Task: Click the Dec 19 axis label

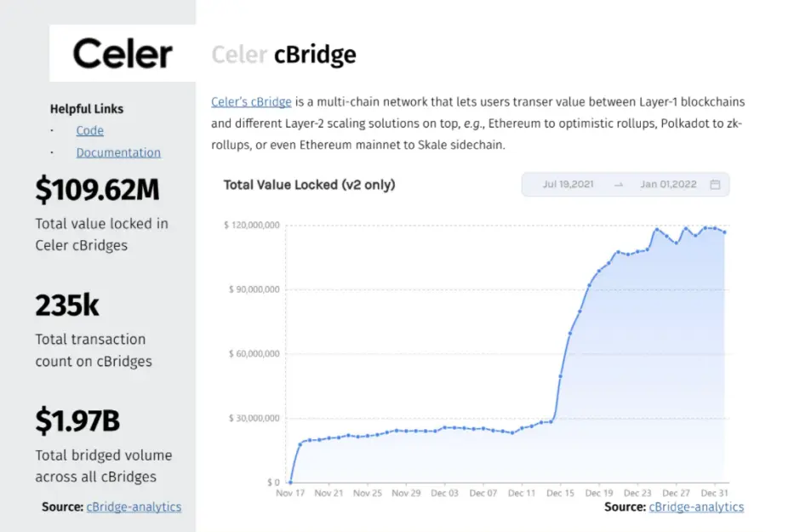Action: [599, 493]
